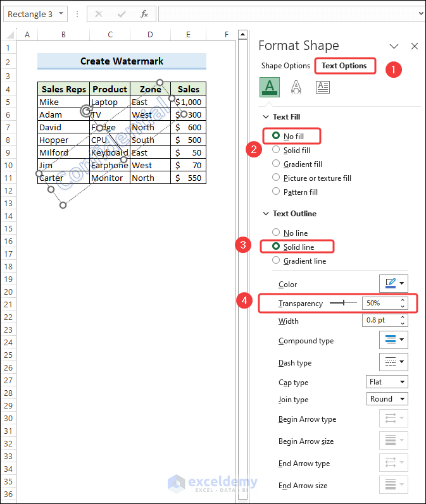426x504 pixels.
Task: Click the Product header cell
Action: (x=110, y=89)
